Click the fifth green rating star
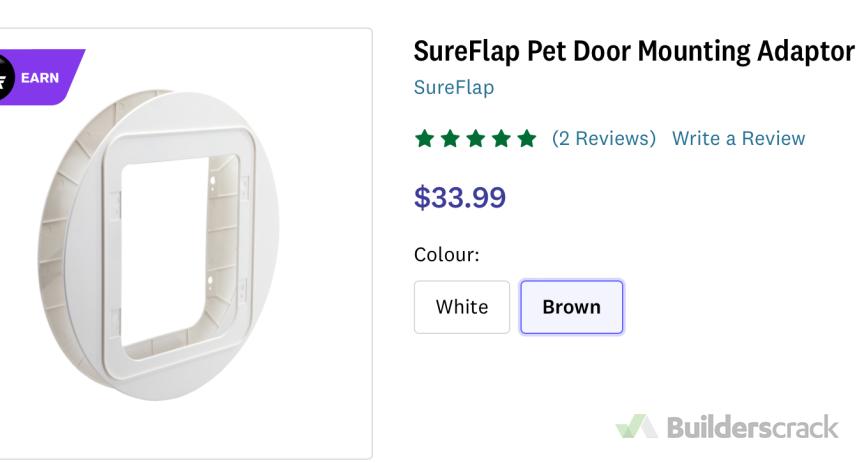Viewport: 864px width, 463px height. (527, 138)
